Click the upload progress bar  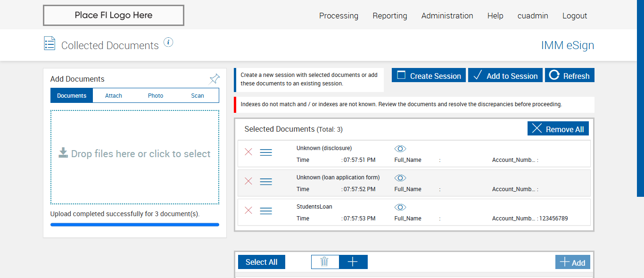click(x=135, y=225)
